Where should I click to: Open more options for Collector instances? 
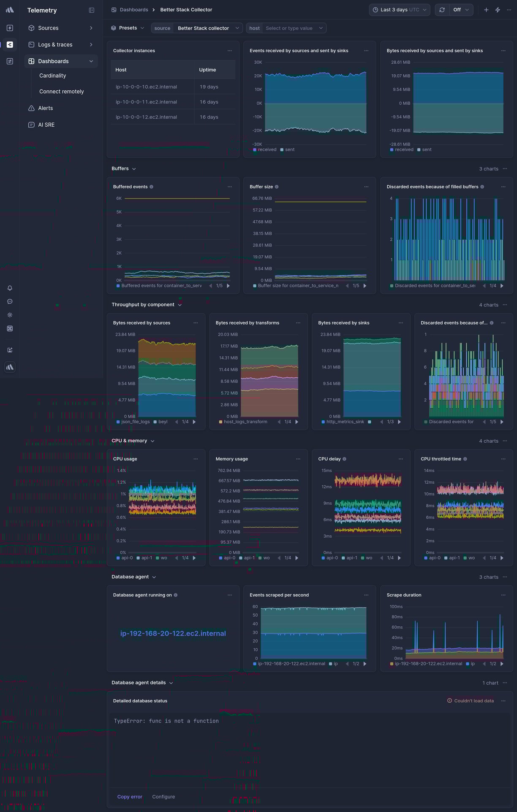coord(230,51)
